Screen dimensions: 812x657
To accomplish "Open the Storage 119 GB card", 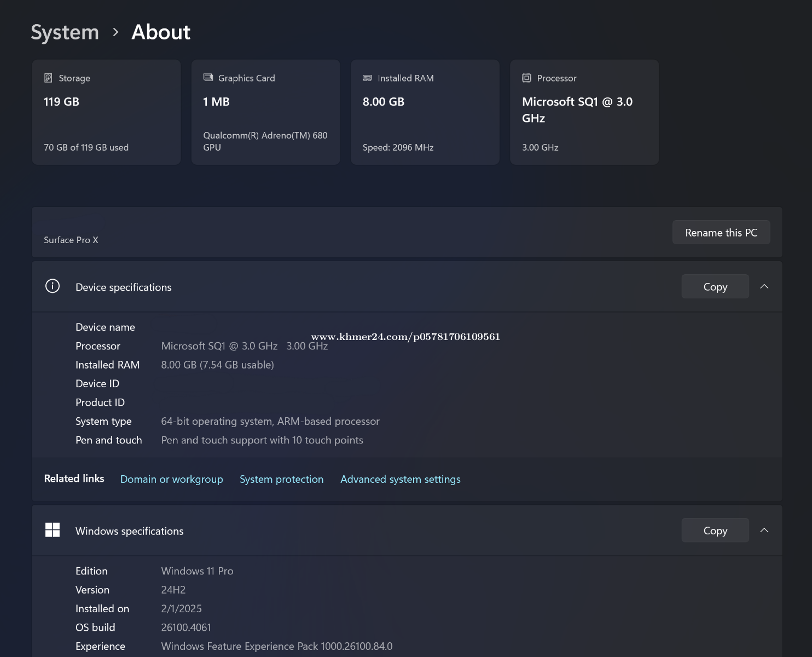I will click(x=106, y=112).
